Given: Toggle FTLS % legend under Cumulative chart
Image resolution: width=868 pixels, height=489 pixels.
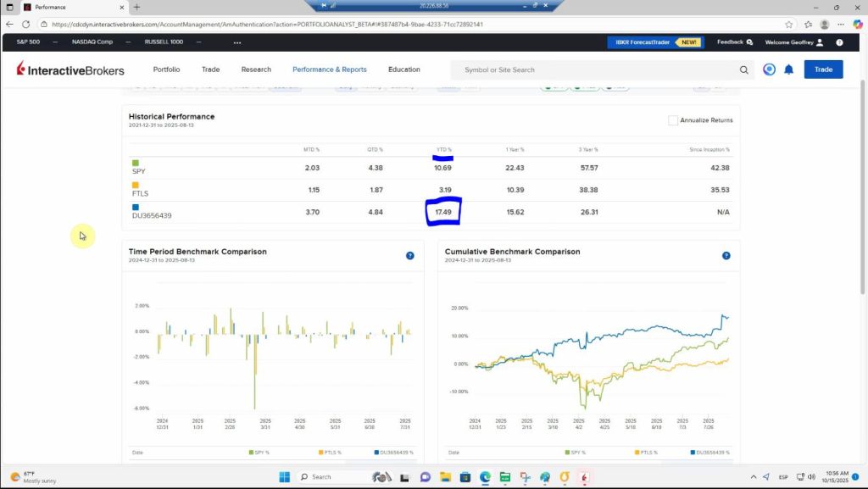Looking at the screenshot, I should click(647, 452).
